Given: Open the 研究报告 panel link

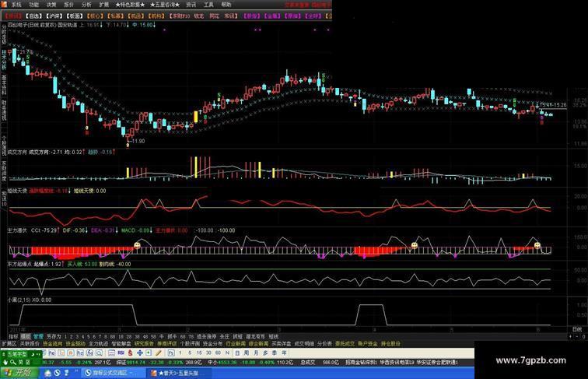Looking at the screenshot, I should 144,343.
